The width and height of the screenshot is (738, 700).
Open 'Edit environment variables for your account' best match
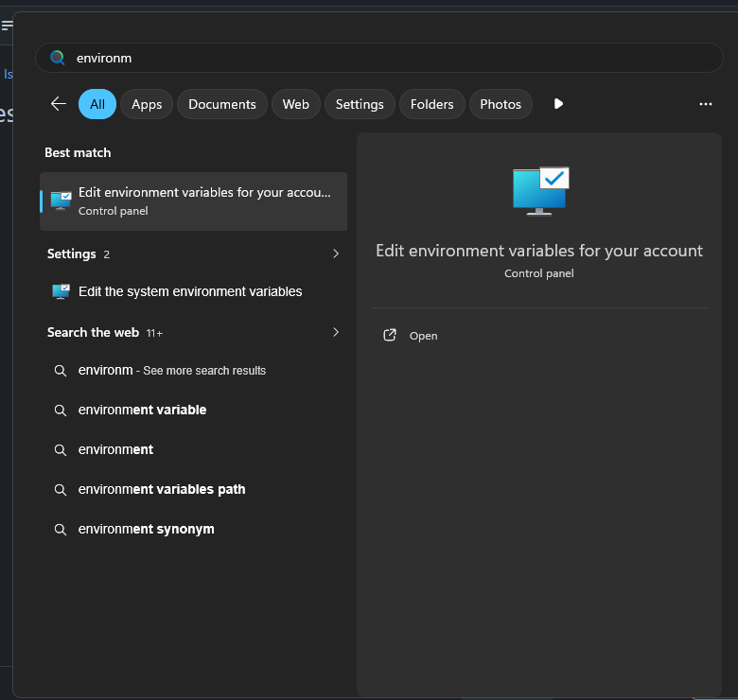[x=193, y=201]
